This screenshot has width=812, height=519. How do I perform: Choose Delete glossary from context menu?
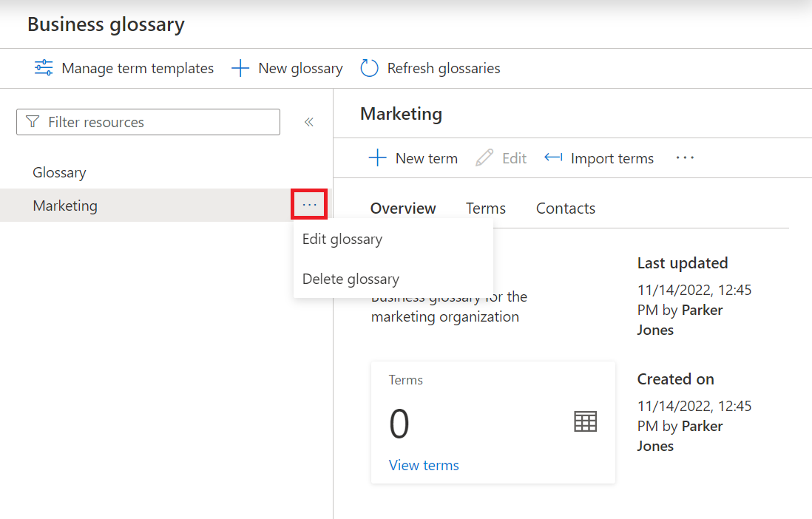pyautogui.click(x=351, y=279)
